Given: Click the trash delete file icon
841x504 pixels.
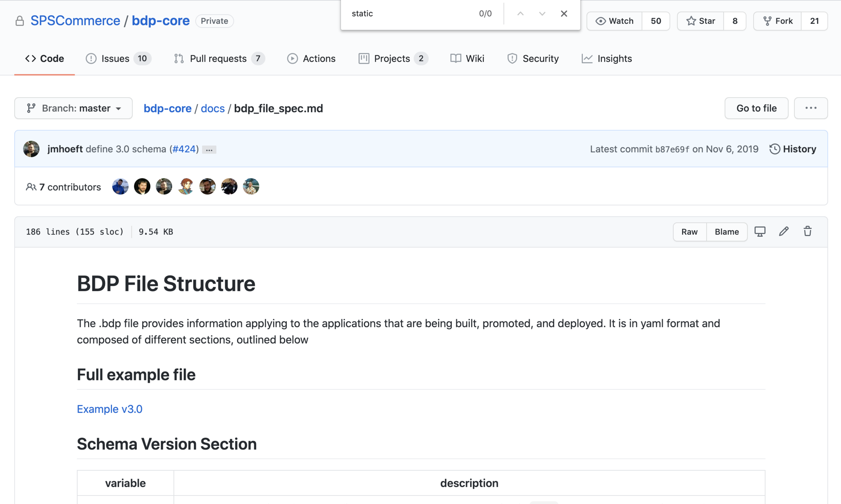Looking at the screenshot, I should pyautogui.click(x=807, y=231).
